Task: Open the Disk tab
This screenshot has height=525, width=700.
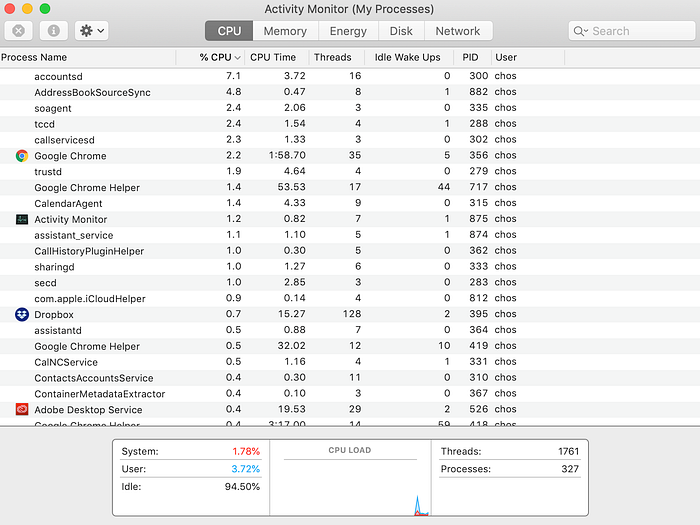Action: pos(401,31)
